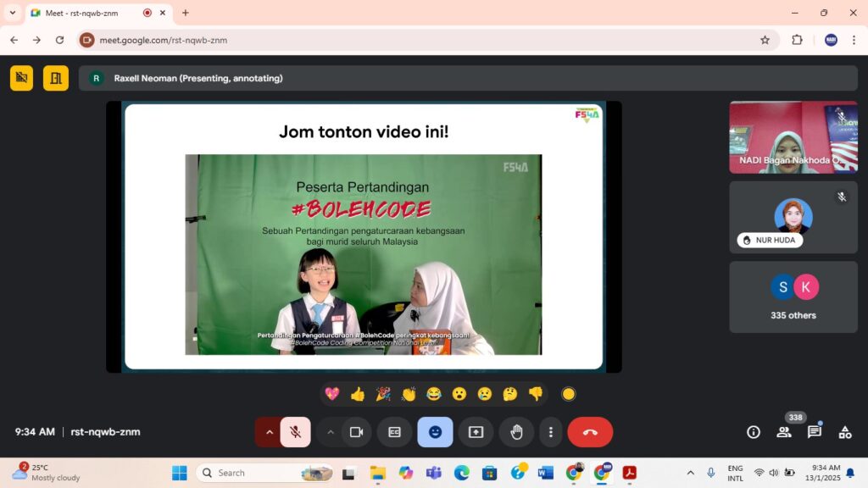Click the yellow crossed-out camera icon
This screenshot has height=488, width=868.
click(21, 78)
